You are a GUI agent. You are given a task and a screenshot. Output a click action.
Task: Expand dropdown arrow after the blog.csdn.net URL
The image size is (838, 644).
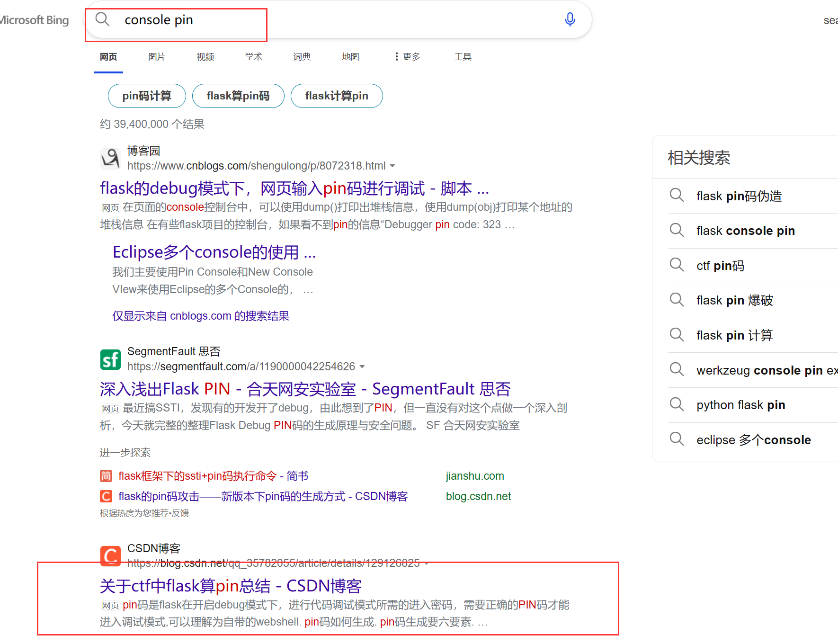coord(427,563)
